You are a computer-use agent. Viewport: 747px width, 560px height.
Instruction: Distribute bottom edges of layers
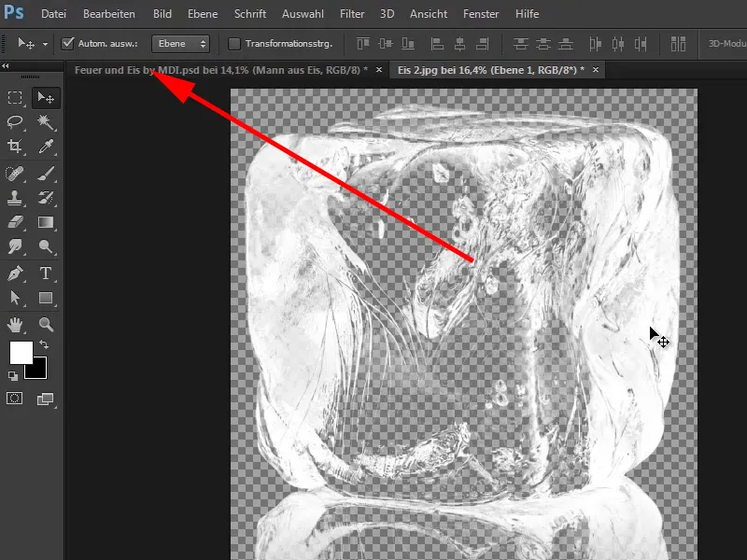coord(566,44)
